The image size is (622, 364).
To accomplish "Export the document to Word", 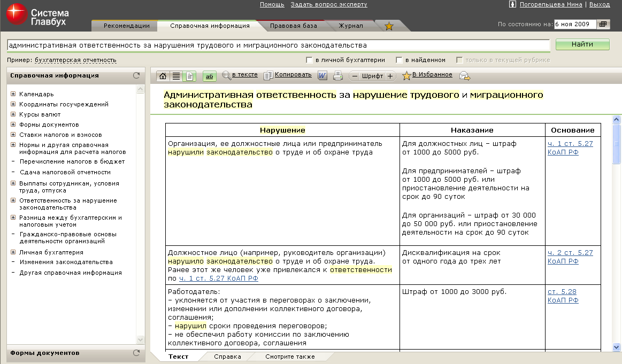I will coord(322,76).
